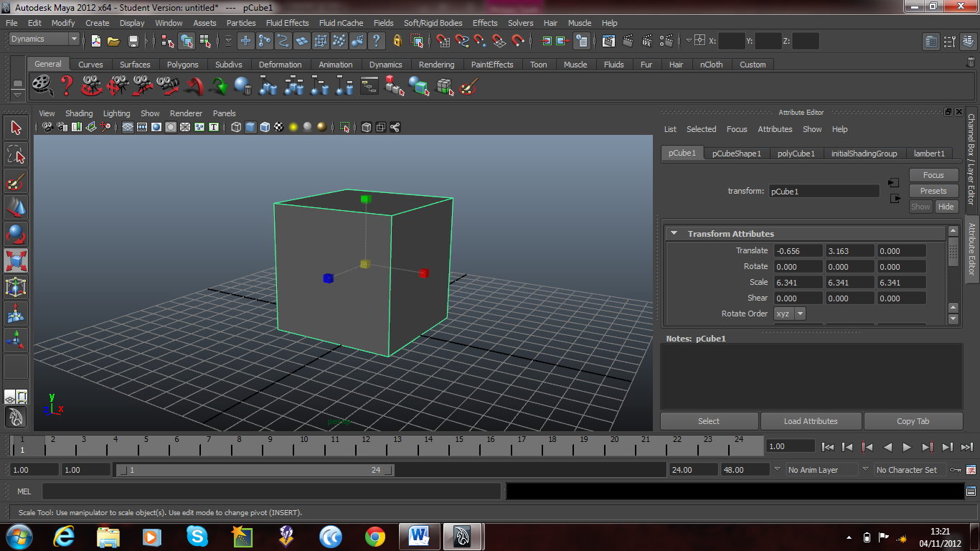Toggle the lock selection padlock icon

point(397,41)
